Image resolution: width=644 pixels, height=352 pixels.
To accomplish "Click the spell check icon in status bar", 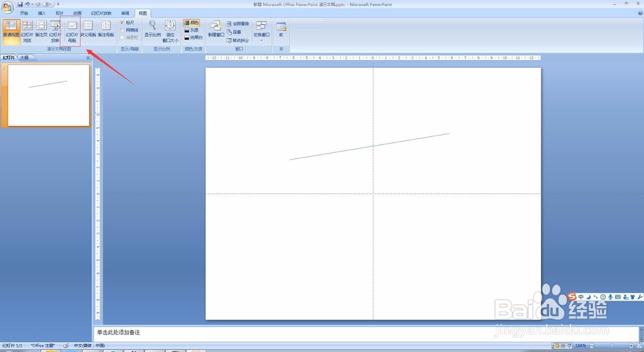I will [x=65, y=346].
